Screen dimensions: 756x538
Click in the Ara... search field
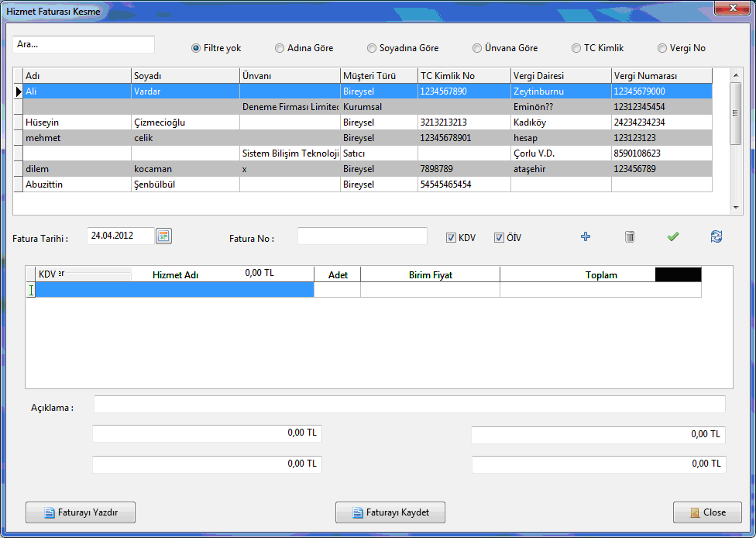coord(84,44)
